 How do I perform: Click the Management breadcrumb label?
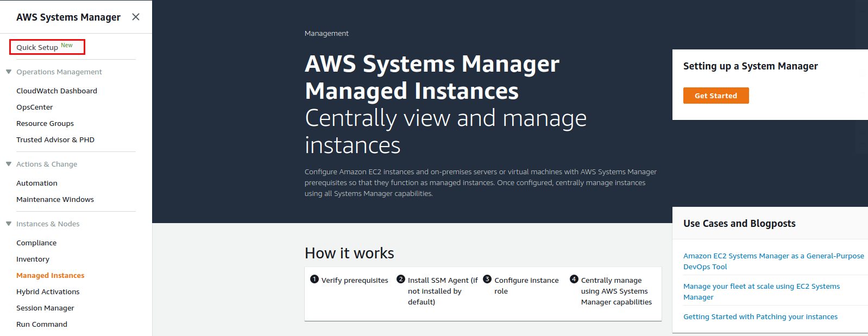click(326, 33)
